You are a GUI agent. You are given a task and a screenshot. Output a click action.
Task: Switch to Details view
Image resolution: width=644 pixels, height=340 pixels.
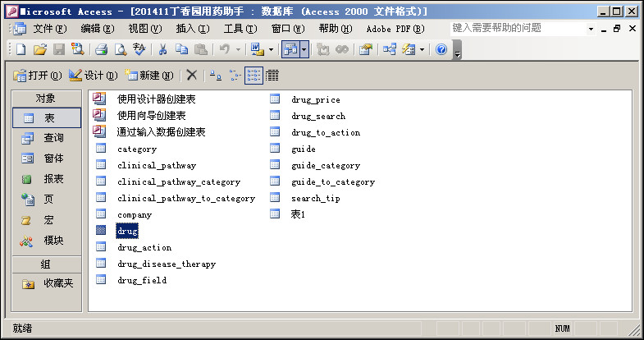point(272,76)
